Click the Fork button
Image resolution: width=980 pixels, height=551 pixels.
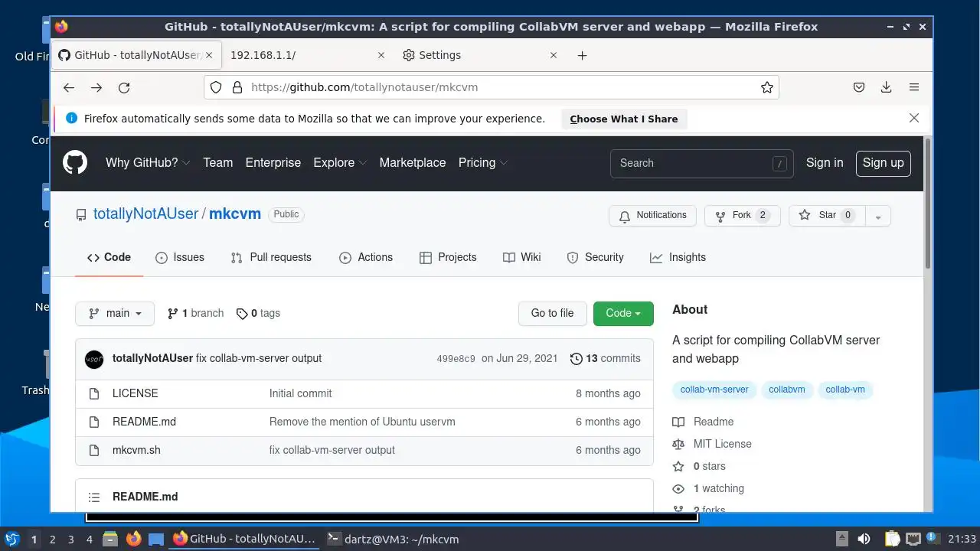click(742, 216)
